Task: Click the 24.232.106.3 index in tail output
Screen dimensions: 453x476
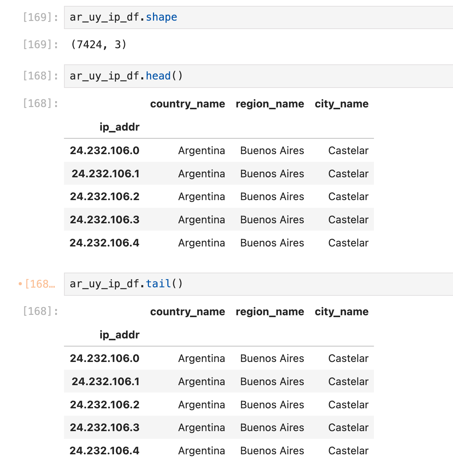Action: tap(104, 427)
